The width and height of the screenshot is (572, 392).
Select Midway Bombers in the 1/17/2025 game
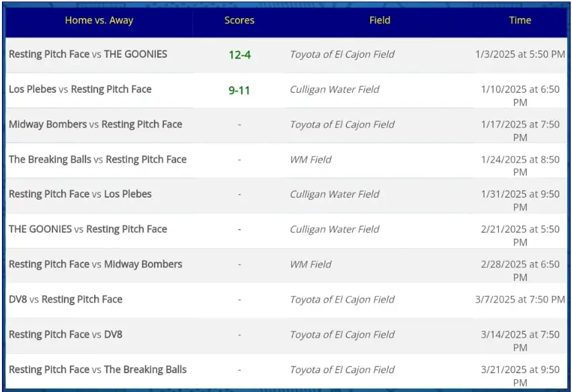[48, 124]
